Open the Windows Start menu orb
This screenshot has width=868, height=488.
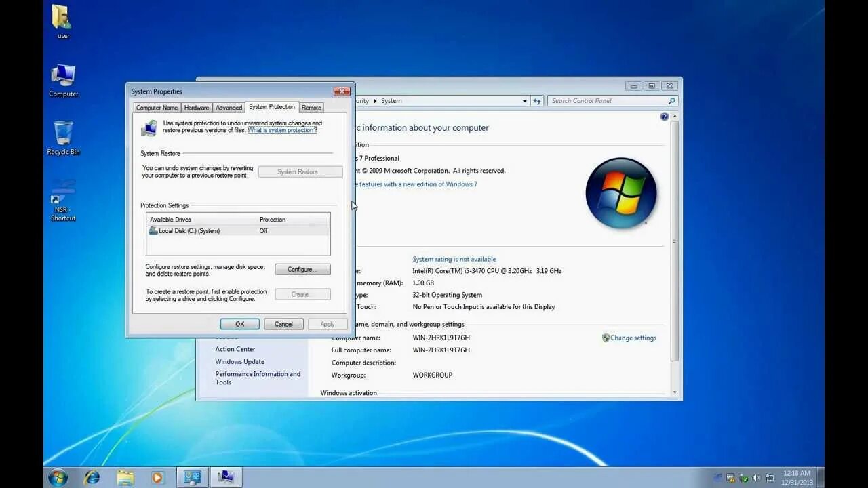(58, 477)
